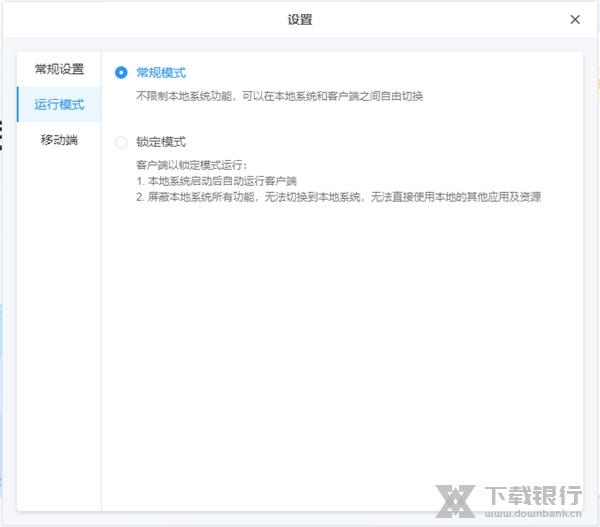Image resolution: width=600 pixels, height=527 pixels.
Task: Open the 常规设置 tab
Action: pos(59,70)
